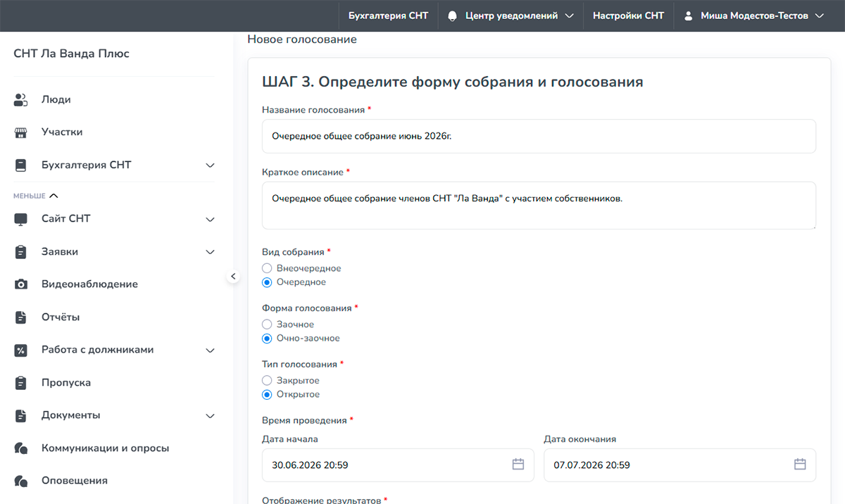Open Центр уведомлений dropdown
845x504 pixels.
point(511,15)
